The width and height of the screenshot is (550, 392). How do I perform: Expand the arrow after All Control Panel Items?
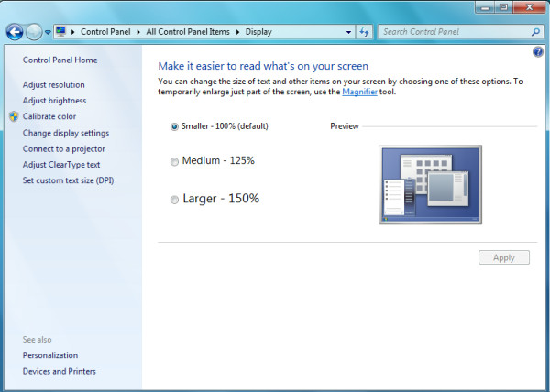tap(237, 32)
